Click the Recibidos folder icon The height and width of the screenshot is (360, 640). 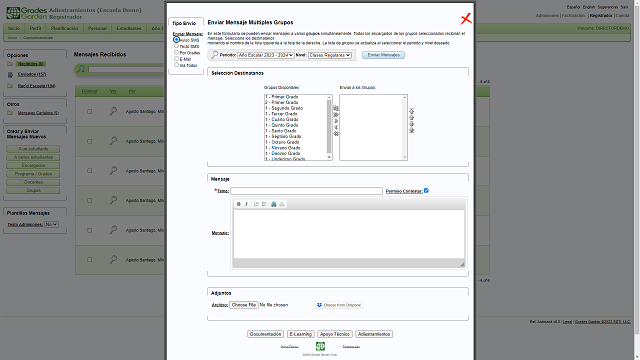pos(10,64)
